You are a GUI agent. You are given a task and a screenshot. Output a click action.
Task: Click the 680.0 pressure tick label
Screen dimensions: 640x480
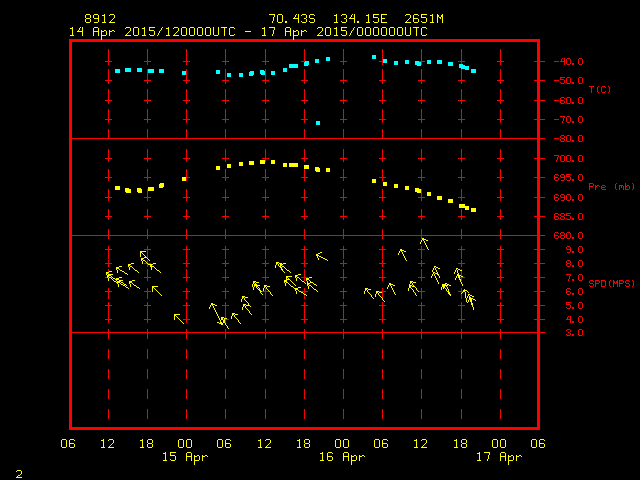pyautogui.click(x=568, y=236)
